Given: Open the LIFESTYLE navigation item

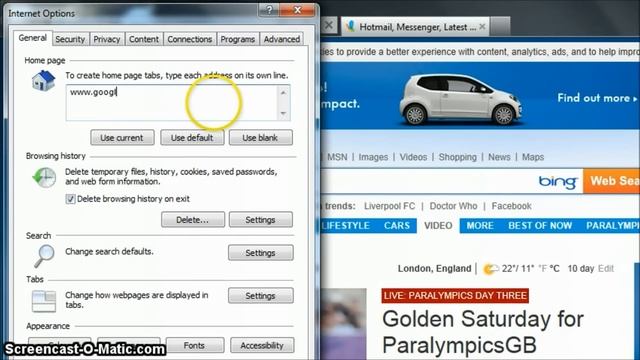Looking at the screenshot, I should pos(345,226).
